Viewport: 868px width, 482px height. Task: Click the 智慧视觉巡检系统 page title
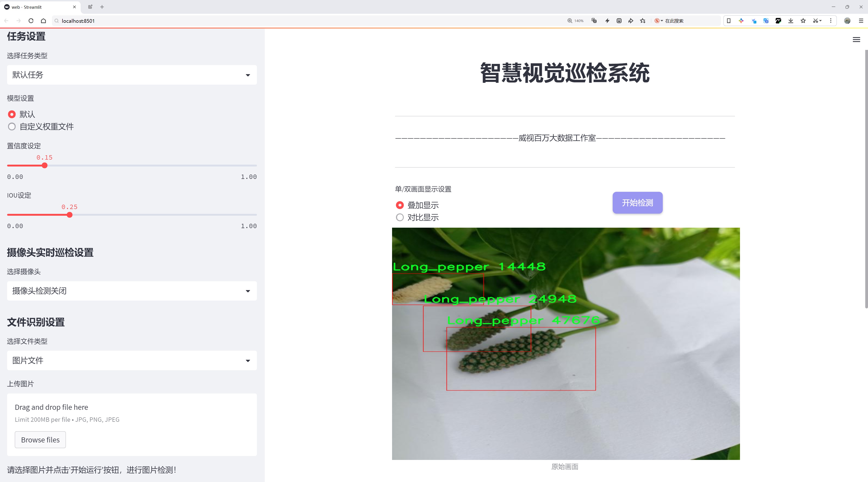click(565, 73)
